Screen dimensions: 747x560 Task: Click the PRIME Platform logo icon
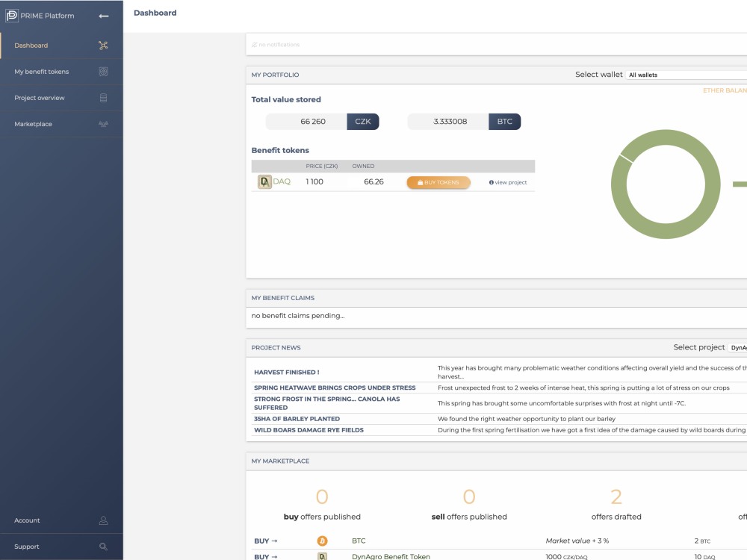pyautogui.click(x=11, y=16)
